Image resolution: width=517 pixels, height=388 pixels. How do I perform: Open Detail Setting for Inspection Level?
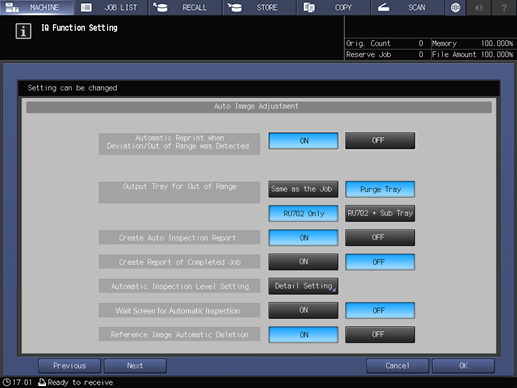[x=303, y=286]
